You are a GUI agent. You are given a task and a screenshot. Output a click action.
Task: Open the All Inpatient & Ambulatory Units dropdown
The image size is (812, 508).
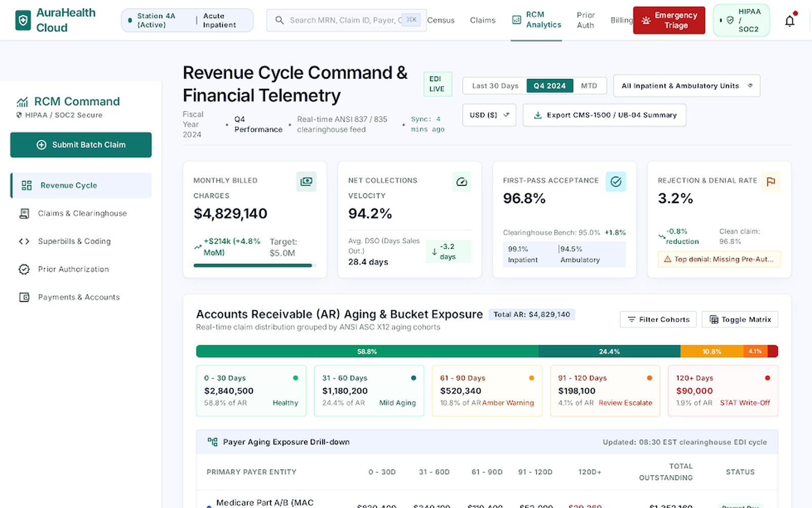point(687,86)
